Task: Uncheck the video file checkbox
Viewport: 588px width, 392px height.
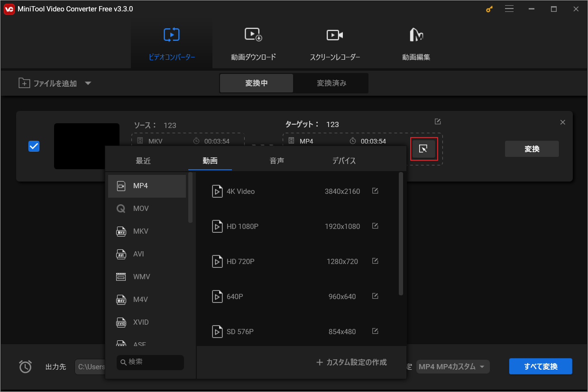Action: click(x=34, y=146)
